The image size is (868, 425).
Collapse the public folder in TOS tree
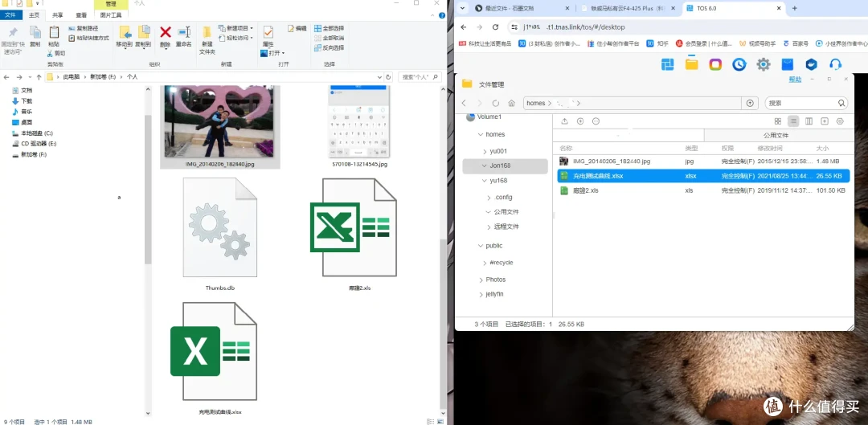480,246
